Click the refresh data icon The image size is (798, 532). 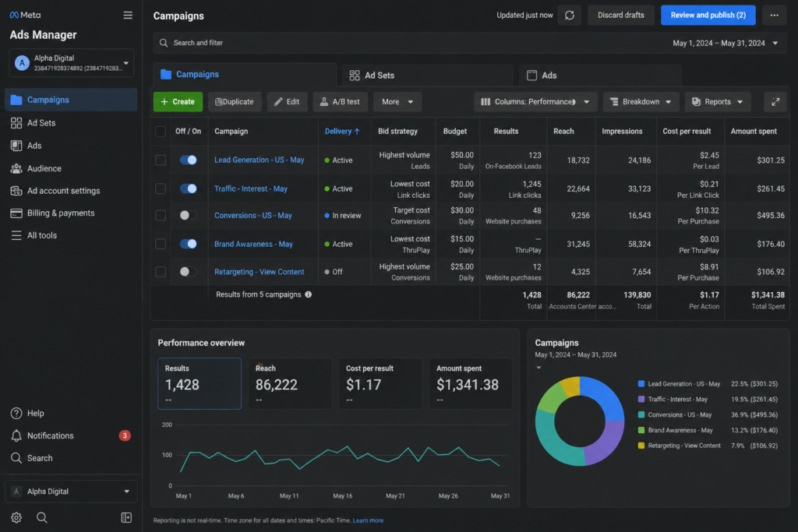(x=570, y=16)
